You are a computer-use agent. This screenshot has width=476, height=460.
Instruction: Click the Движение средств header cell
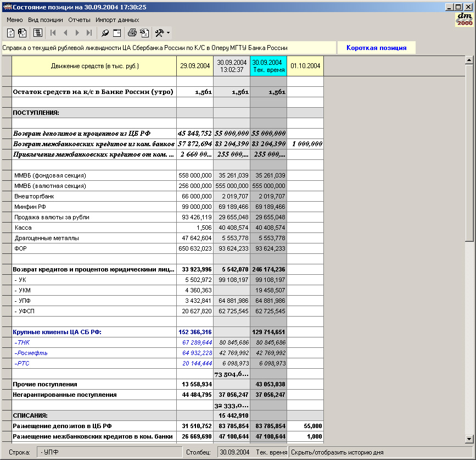tap(94, 66)
